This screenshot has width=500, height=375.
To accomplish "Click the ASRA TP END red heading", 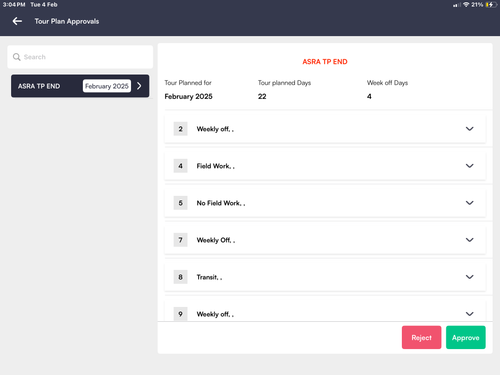I will pos(325,62).
